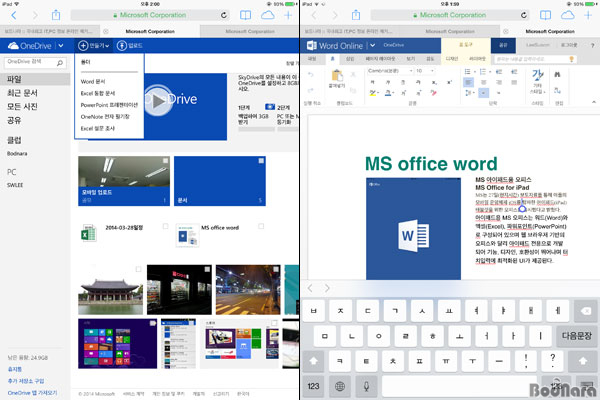This screenshot has height=400, width=600.
Task: Click the search magnifier in OneDrive search box
Action: pos(60,63)
